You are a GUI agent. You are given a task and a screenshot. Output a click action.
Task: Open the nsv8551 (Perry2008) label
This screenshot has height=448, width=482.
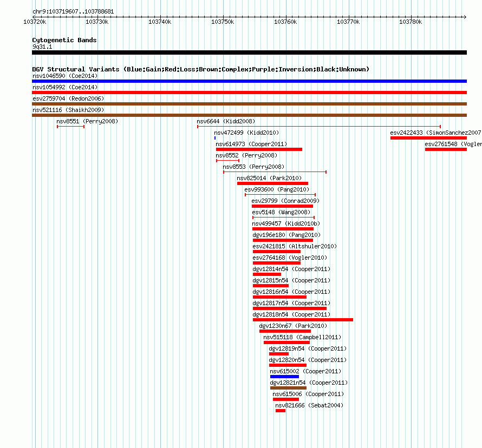(87, 121)
